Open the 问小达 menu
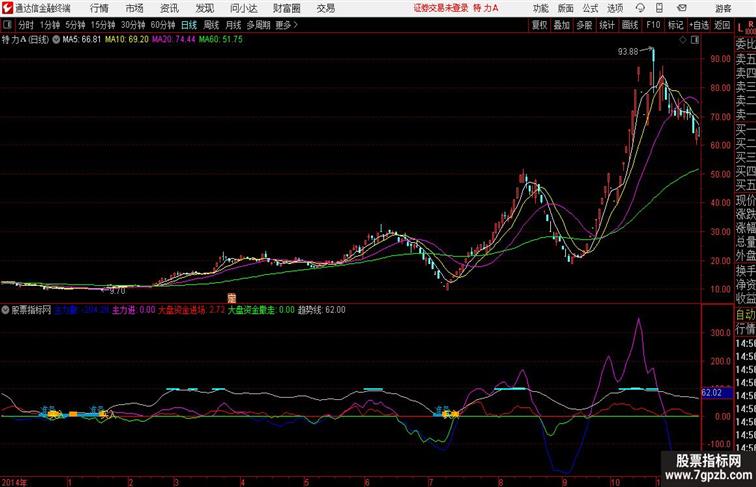 pyautogui.click(x=243, y=8)
